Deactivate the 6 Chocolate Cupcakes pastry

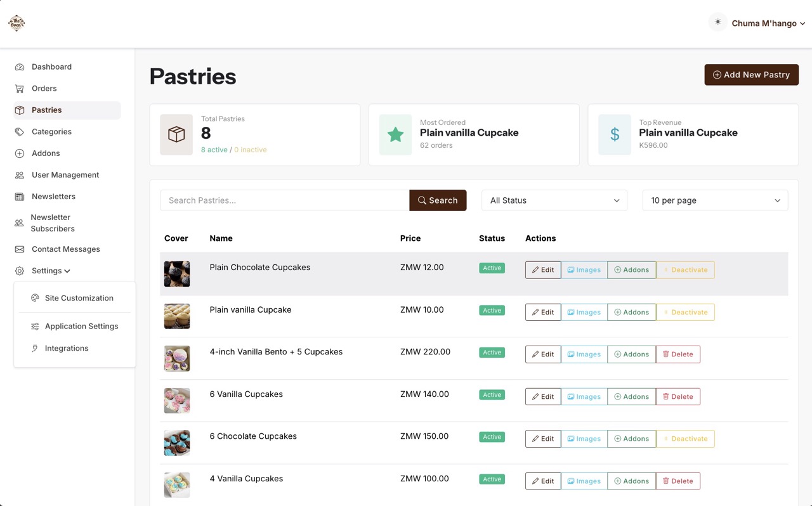click(685, 439)
